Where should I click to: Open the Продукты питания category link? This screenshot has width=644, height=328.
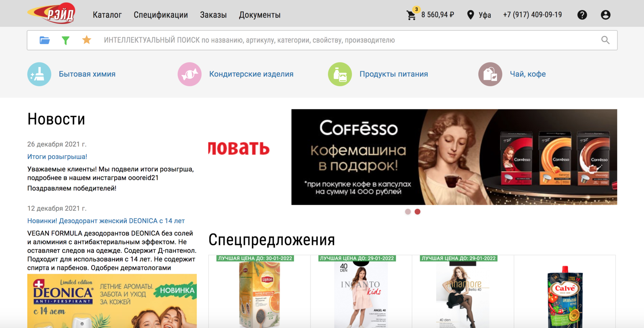click(x=394, y=74)
